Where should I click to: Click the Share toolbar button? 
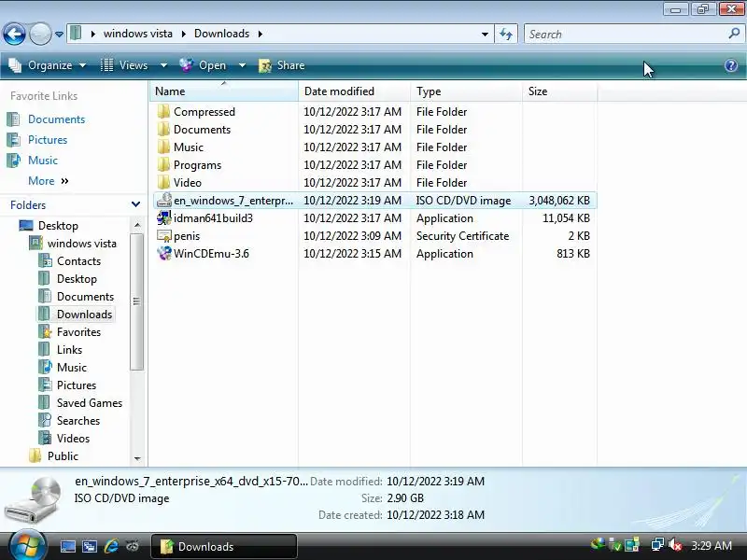282,65
